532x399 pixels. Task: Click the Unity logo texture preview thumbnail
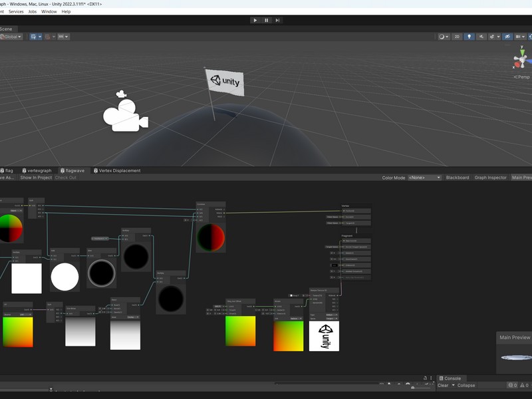(324, 336)
